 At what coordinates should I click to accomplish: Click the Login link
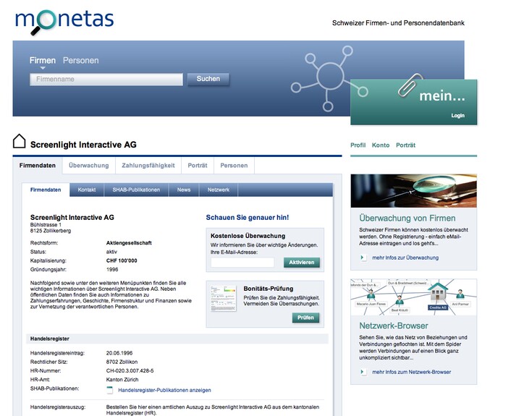(457, 115)
